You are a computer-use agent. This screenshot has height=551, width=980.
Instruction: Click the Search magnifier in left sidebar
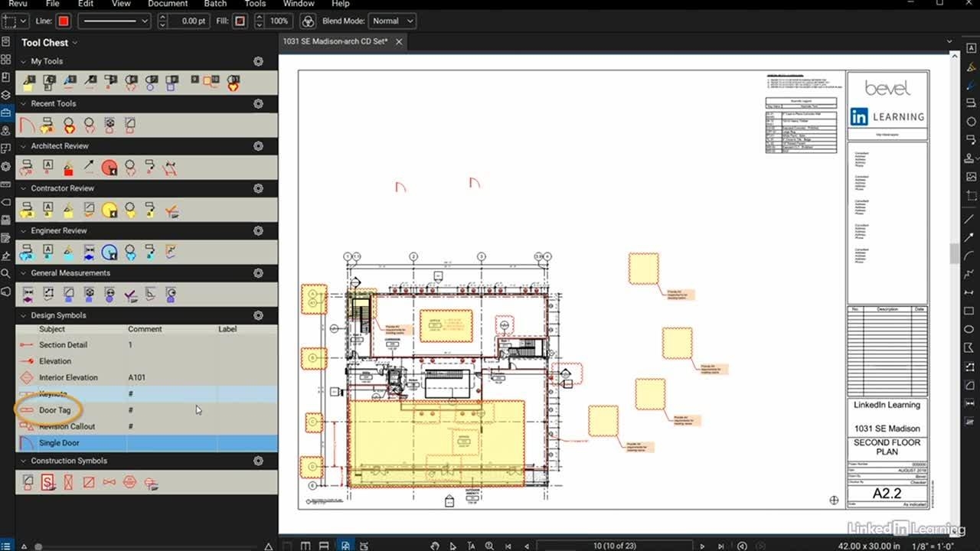tap(6, 273)
